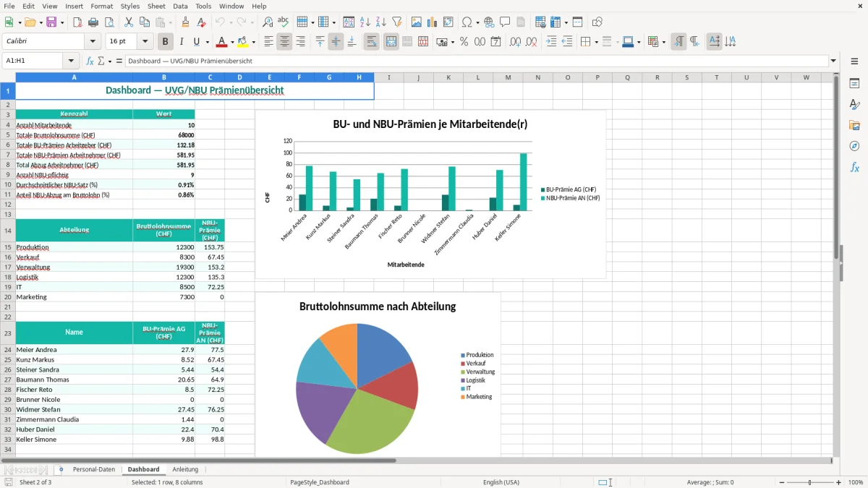Click the Copy icon
Viewport: 868px width, 488px height.
tap(144, 22)
